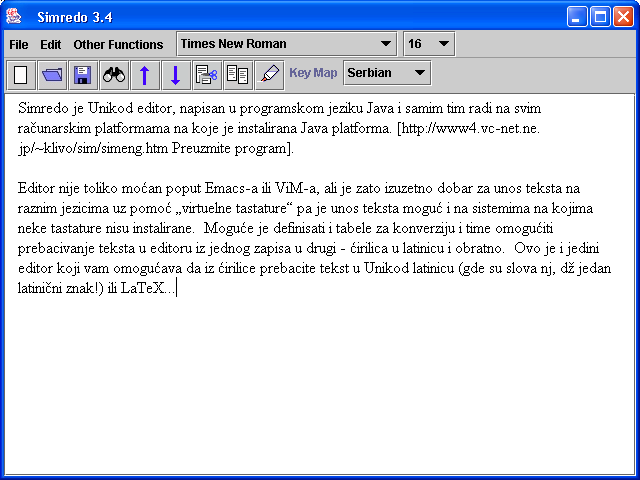The width and height of the screenshot is (640, 480).
Task: Click the open file folder icon
Action: click(x=52, y=74)
